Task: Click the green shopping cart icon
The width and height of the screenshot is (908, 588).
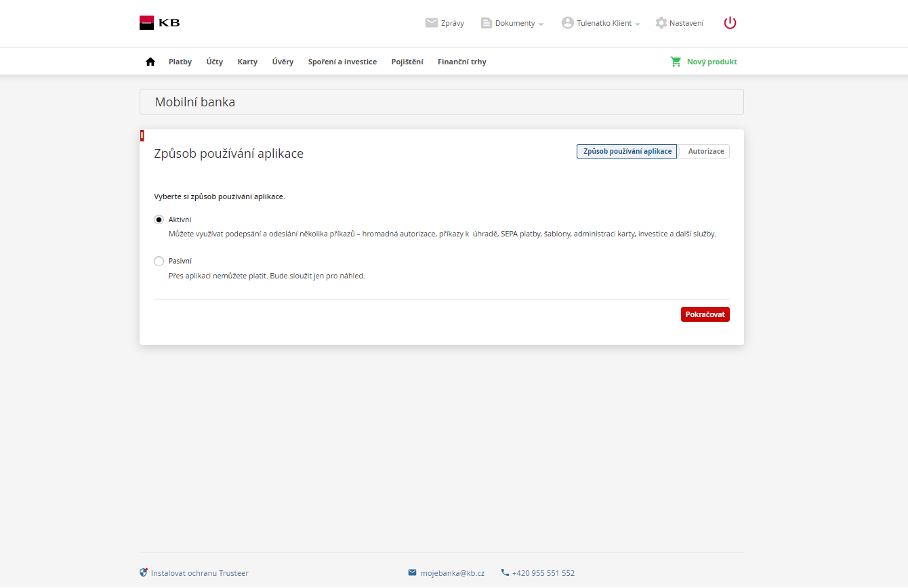Action: tap(676, 62)
